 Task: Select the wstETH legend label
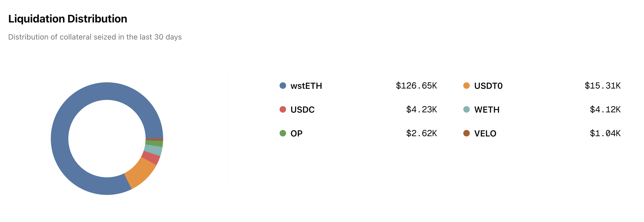point(306,86)
